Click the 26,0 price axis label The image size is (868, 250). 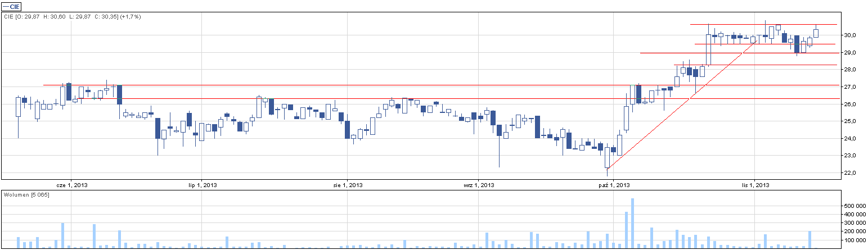coord(849,104)
